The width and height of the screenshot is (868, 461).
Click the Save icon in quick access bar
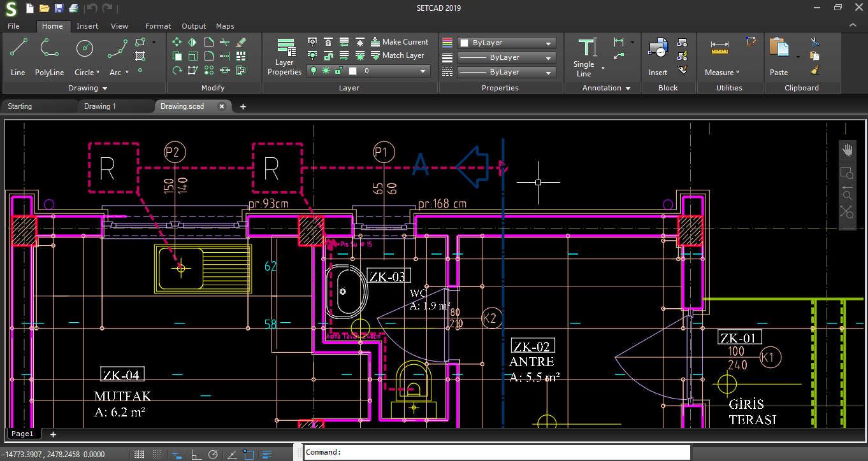pyautogui.click(x=59, y=8)
